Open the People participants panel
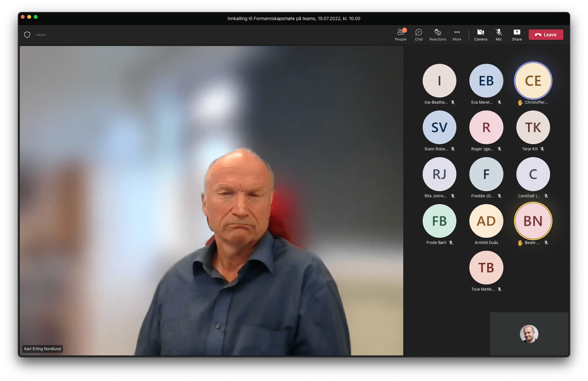This screenshot has width=588, height=381. tap(401, 35)
